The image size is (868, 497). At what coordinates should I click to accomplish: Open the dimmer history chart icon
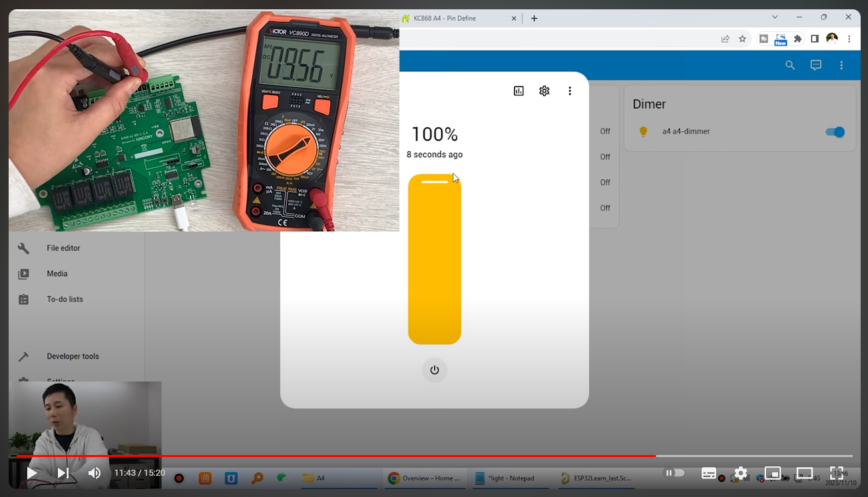519,91
